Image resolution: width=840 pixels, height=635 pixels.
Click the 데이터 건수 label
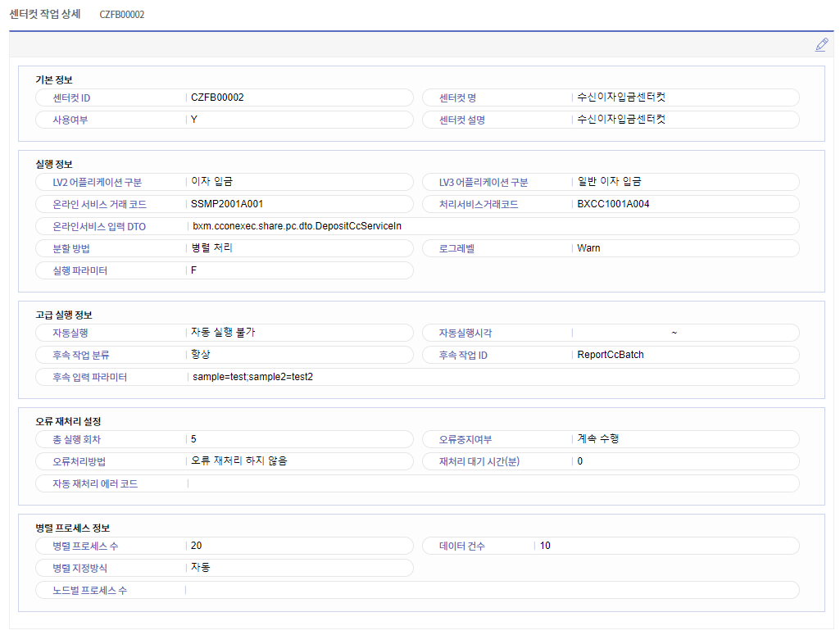[461, 547]
